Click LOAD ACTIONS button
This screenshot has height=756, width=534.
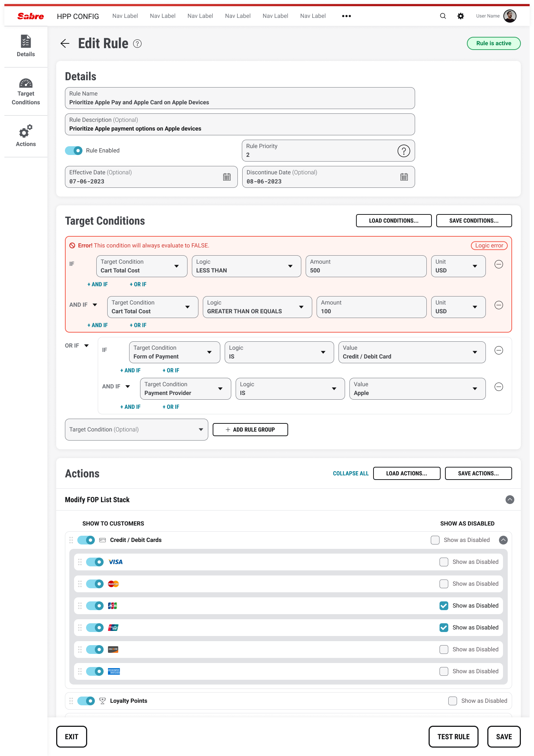407,473
